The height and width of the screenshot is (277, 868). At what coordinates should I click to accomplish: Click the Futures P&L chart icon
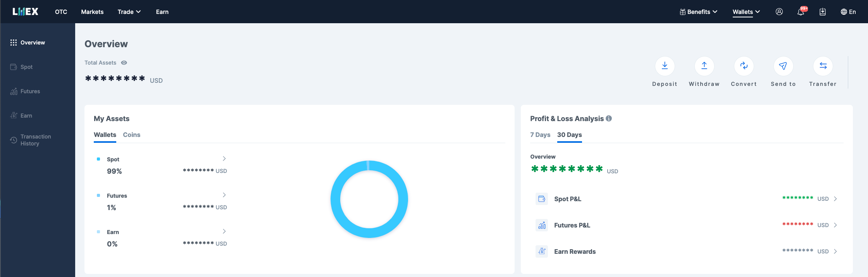[x=542, y=225]
